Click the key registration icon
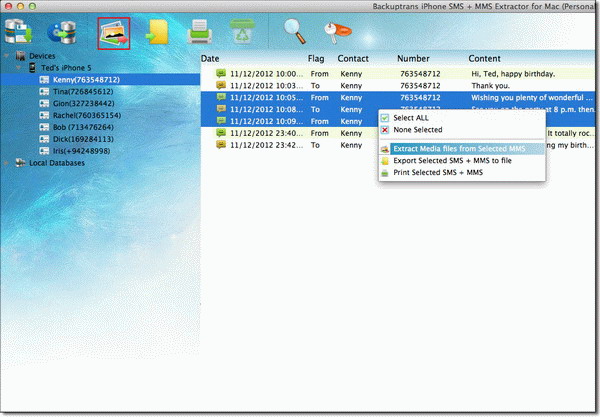Image resolution: width=600 pixels, height=417 pixels. [x=337, y=33]
